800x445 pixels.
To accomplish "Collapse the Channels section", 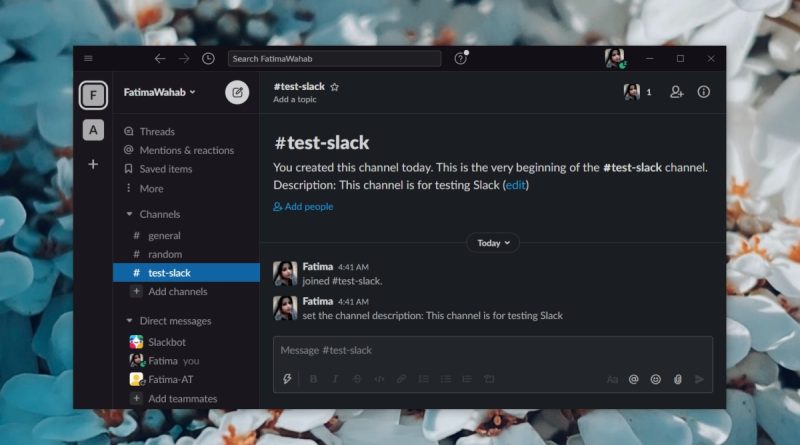I will [129, 214].
